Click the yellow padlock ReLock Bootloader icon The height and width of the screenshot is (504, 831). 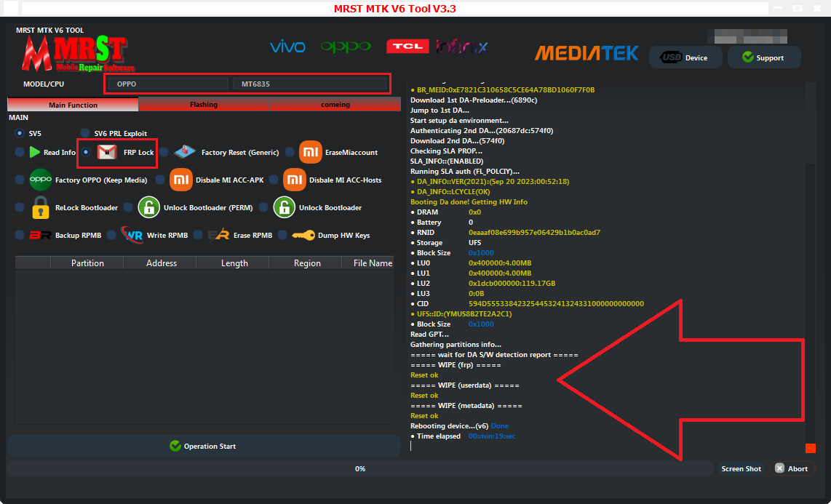[41, 207]
